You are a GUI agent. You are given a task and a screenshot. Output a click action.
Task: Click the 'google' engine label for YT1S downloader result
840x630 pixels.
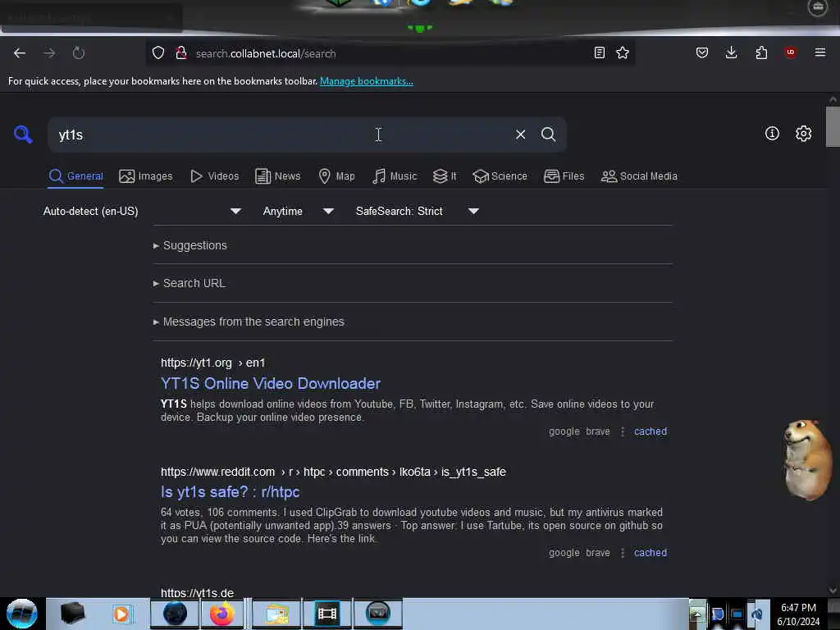coord(564,431)
